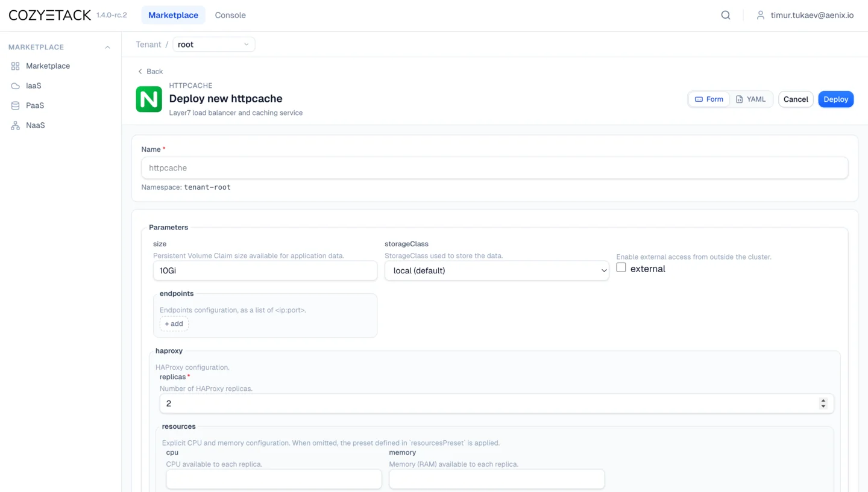
Task: Click the YAML file icon
Action: [x=739, y=99]
